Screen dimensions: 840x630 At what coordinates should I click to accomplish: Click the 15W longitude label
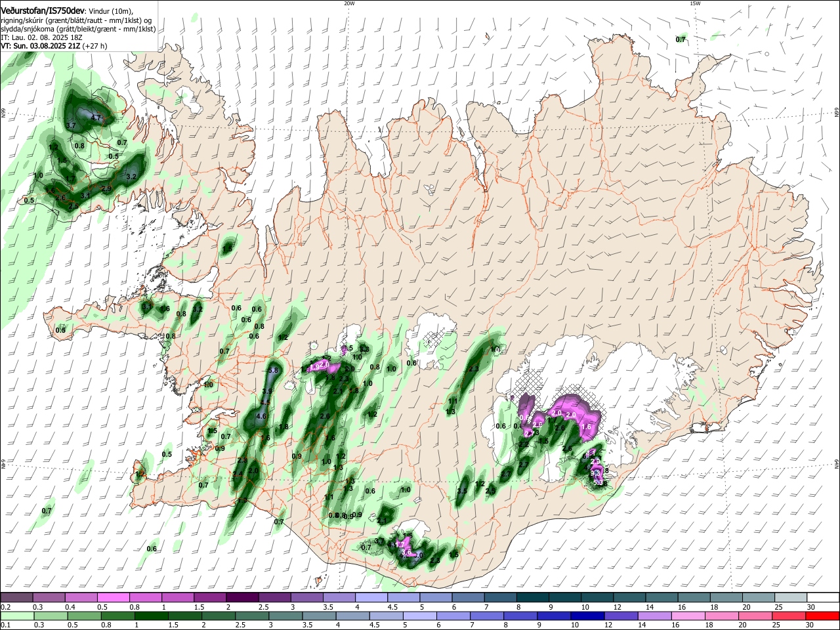(x=695, y=3)
